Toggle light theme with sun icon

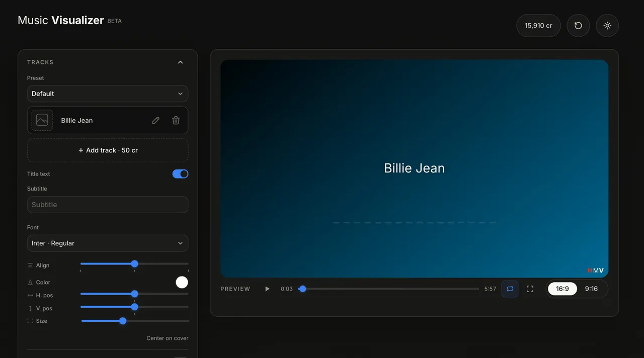pos(607,26)
